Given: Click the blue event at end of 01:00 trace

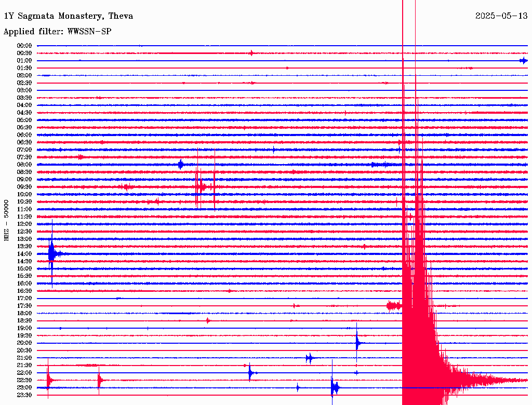Looking at the screenshot, I should pos(524,60).
